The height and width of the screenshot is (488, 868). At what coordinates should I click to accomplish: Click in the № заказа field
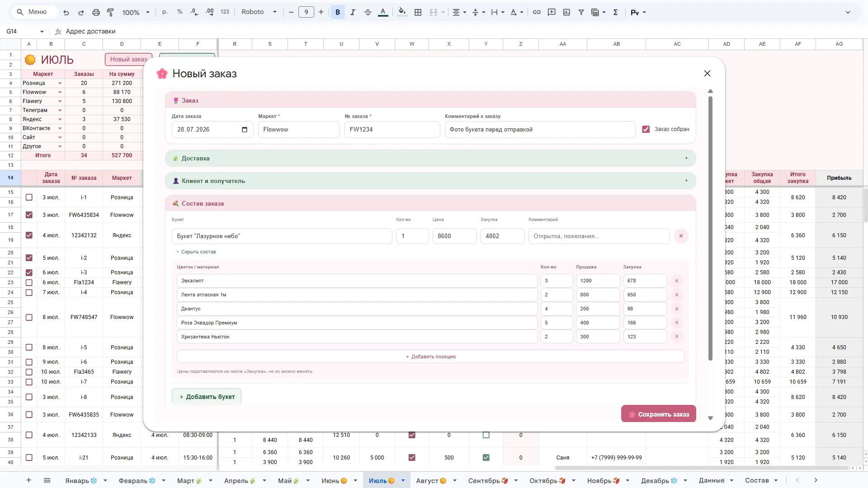click(x=392, y=130)
